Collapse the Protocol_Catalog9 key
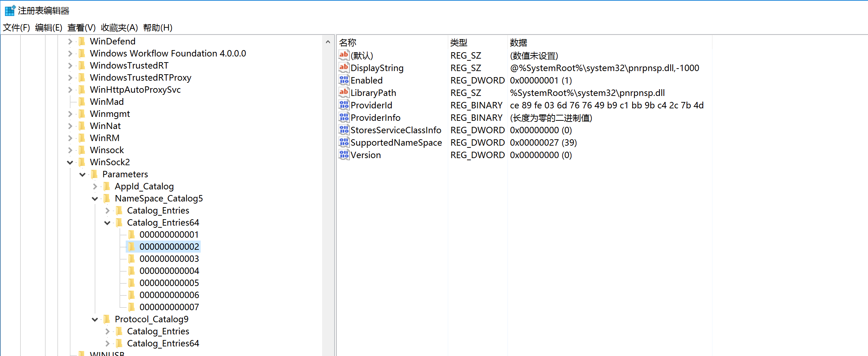The height and width of the screenshot is (356, 868). 95,319
